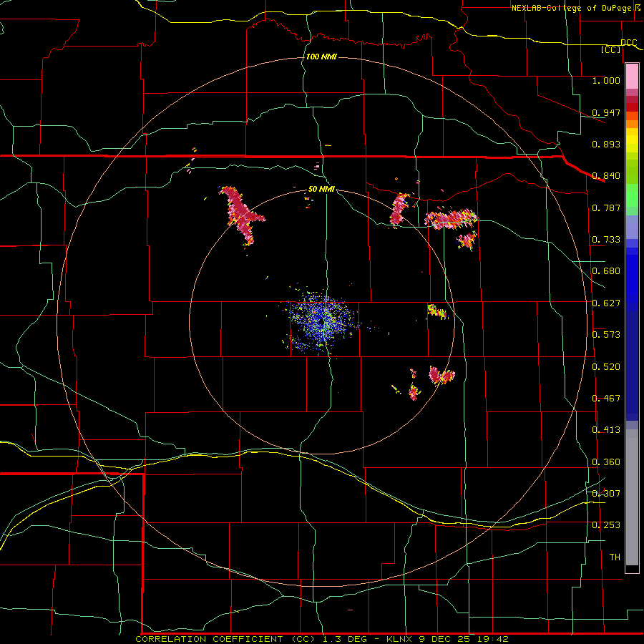Viewport: 644px width, 644px height.
Task: Click the 0.573 scale value
Action: click(606, 335)
